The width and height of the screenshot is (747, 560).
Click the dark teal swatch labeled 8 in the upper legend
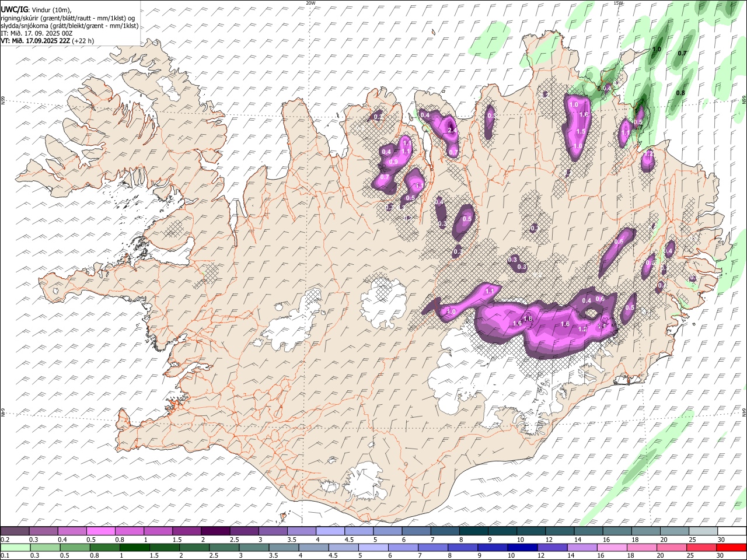pos(474,531)
